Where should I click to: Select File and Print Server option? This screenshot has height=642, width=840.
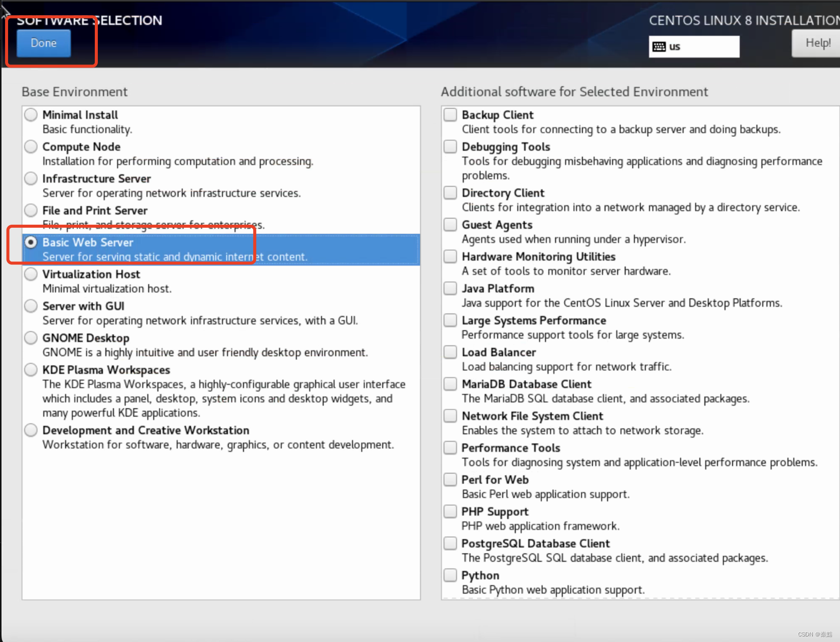(x=31, y=210)
